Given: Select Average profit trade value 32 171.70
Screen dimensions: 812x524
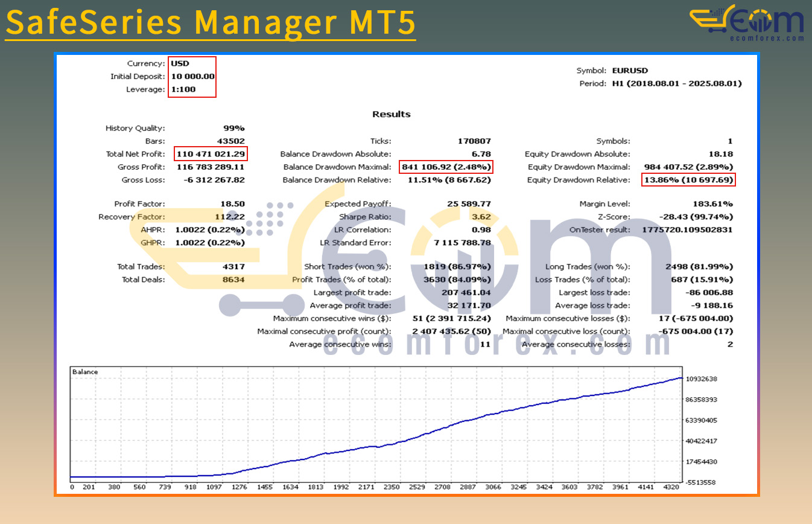Looking at the screenshot, I should point(469,305).
